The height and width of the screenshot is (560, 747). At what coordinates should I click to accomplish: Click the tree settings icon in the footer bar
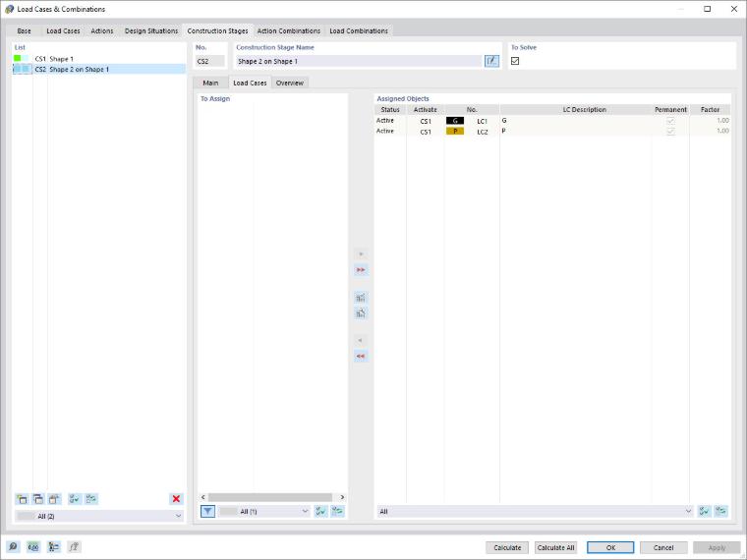click(54, 546)
